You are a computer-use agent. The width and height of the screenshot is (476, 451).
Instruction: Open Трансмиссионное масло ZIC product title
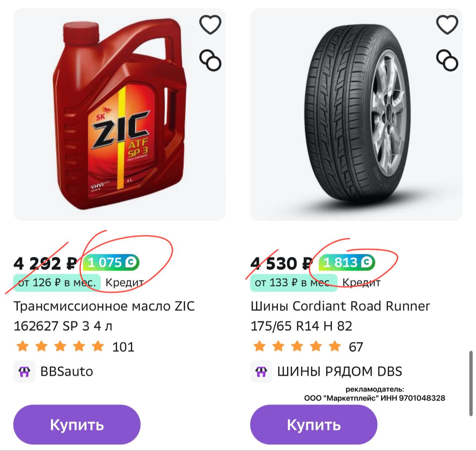click(104, 316)
